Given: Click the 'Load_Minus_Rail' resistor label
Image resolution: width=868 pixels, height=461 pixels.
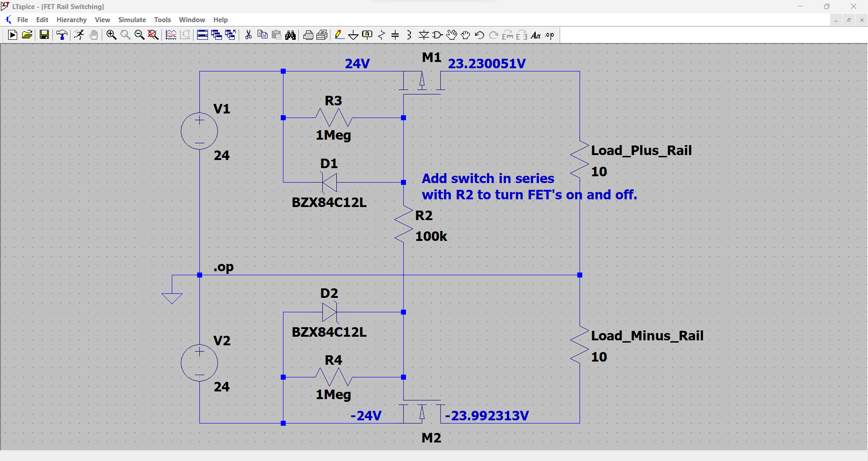Looking at the screenshot, I should click(x=647, y=336).
